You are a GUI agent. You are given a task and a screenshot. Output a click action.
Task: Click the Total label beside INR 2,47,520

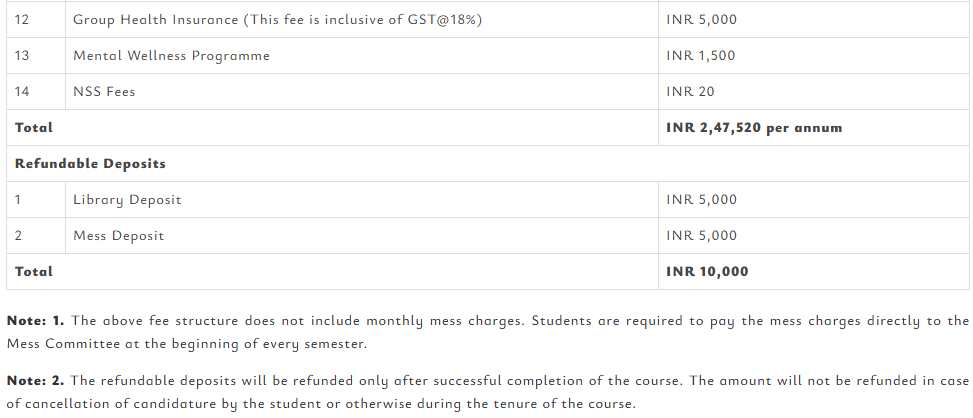pyautogui.click(x=34, y=128)
